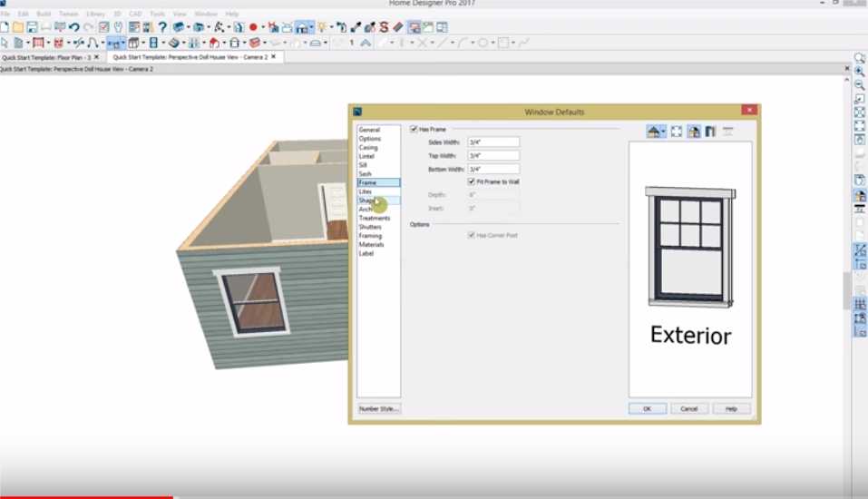The height and width of the screenshot is (499, 868).
Task: Open the dialog preview view type dropdown arrow
Action: click(663, 132)
